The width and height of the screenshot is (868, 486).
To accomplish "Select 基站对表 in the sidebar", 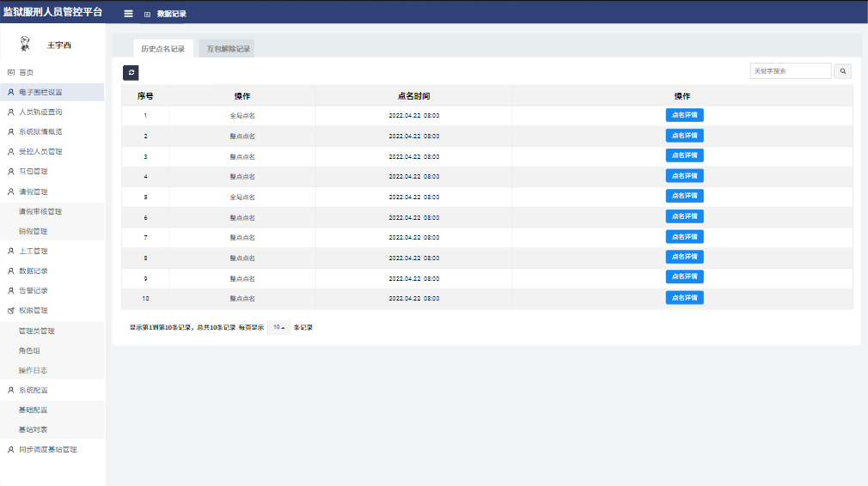I will [33, 429].
